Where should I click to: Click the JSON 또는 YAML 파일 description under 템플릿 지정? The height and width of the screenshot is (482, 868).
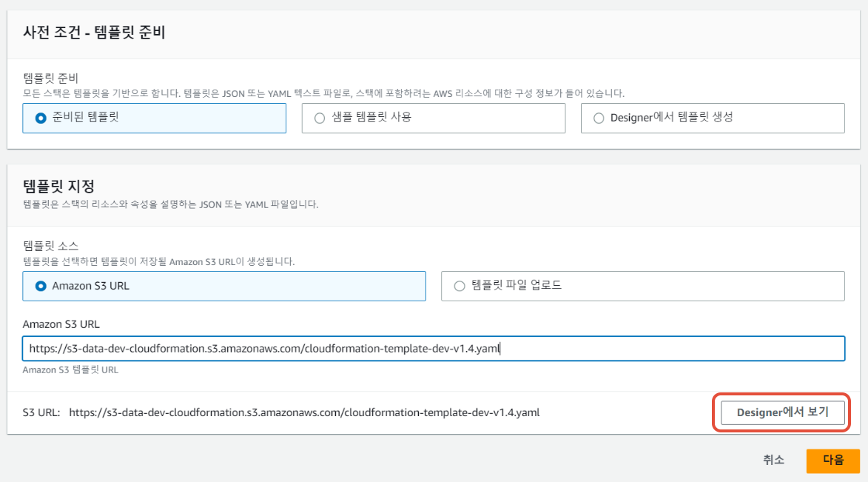click(170, 204)
